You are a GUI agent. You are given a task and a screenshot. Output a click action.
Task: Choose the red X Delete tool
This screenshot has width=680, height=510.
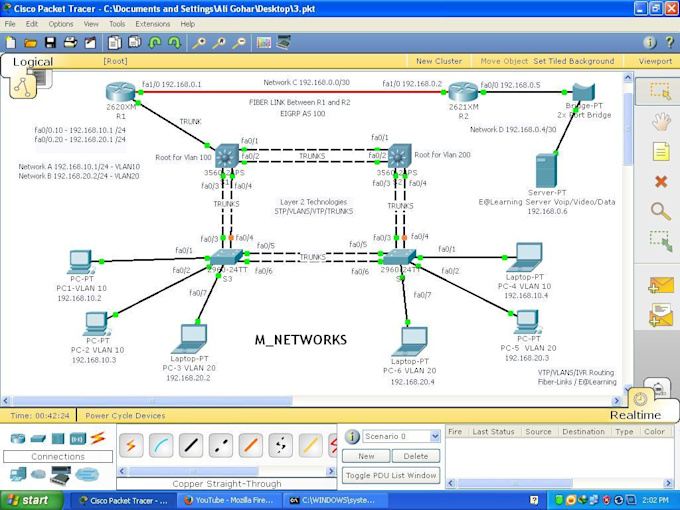click(x=660, y=181)
